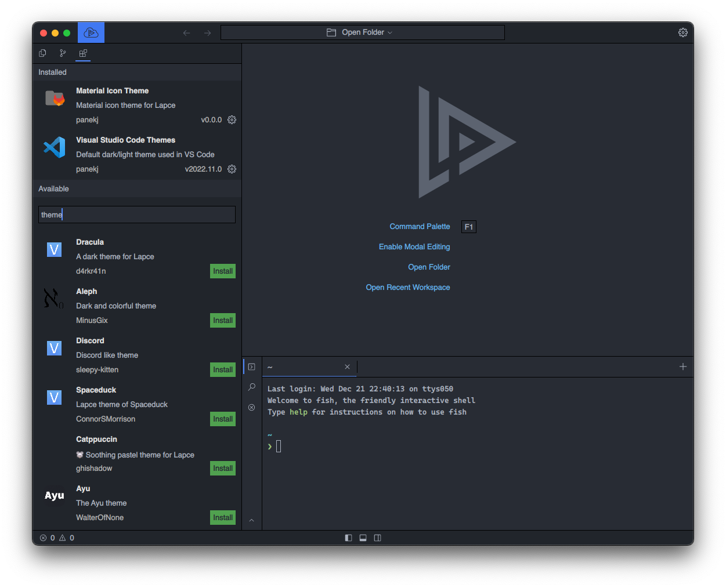Focus the plugin search field containing theme
The width and height of the screenshot is (726, 588).
coord(137,215)
